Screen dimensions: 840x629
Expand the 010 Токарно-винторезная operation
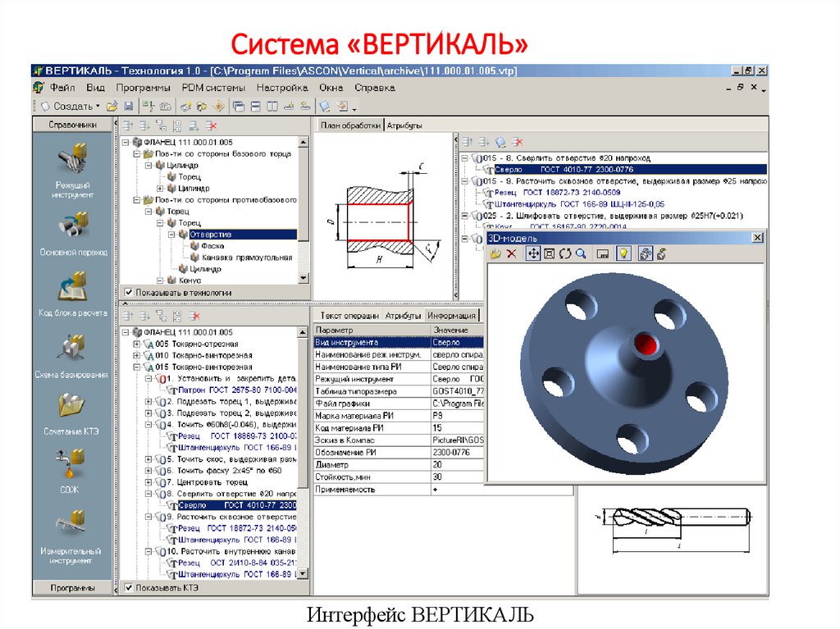click(137, 355)
